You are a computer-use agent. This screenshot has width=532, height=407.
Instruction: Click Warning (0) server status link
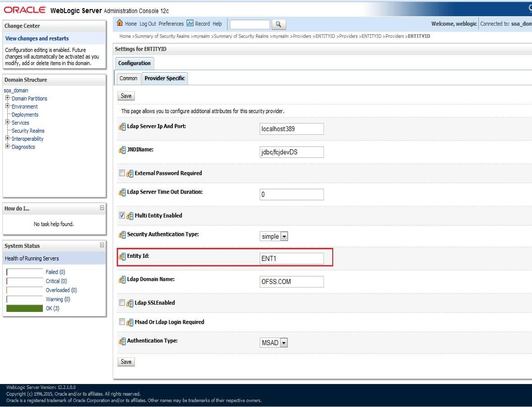tap(58, 299)
